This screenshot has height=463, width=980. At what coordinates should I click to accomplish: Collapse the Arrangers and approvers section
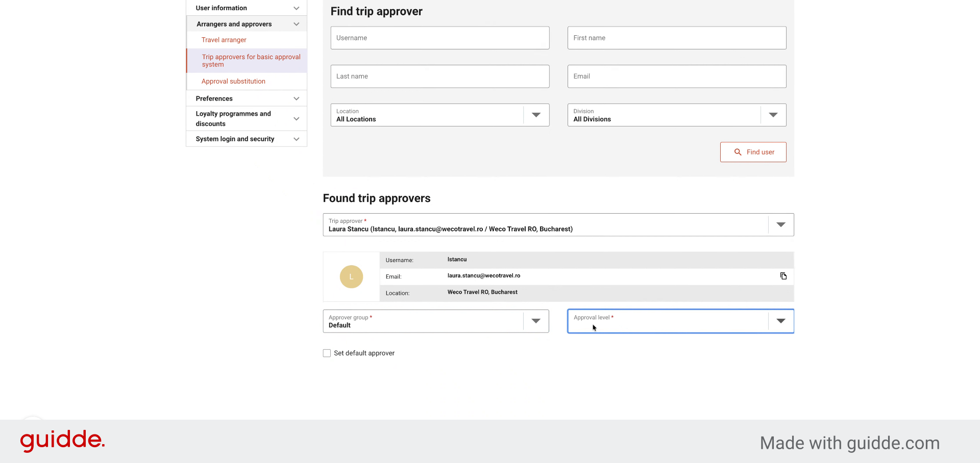[x=247, y=24]
